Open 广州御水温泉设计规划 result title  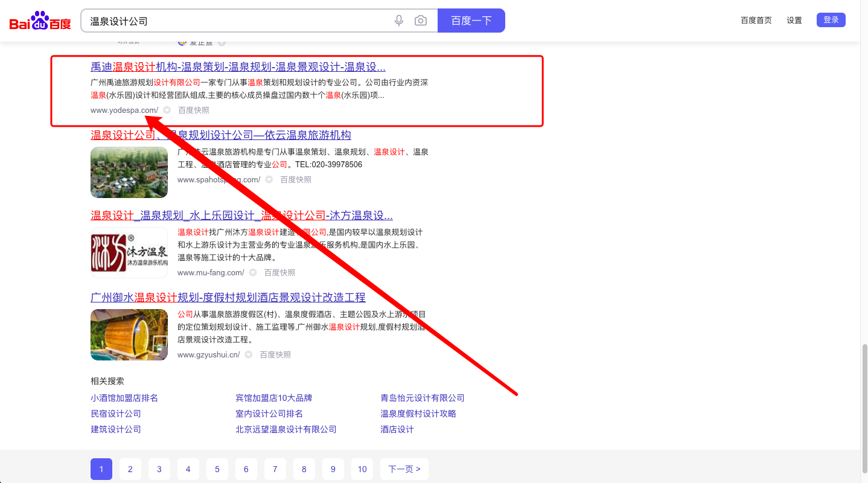tap(228, 298)
